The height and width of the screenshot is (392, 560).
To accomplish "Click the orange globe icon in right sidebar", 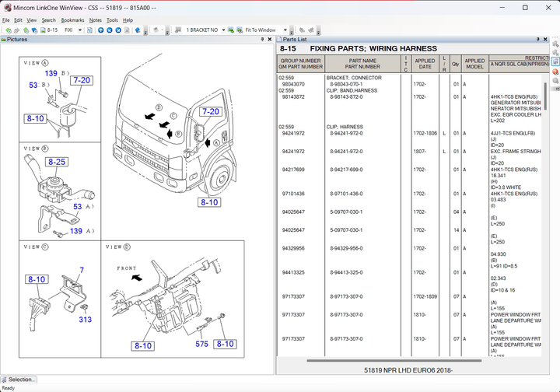I will pyautogui.click(x=555, y=72).
